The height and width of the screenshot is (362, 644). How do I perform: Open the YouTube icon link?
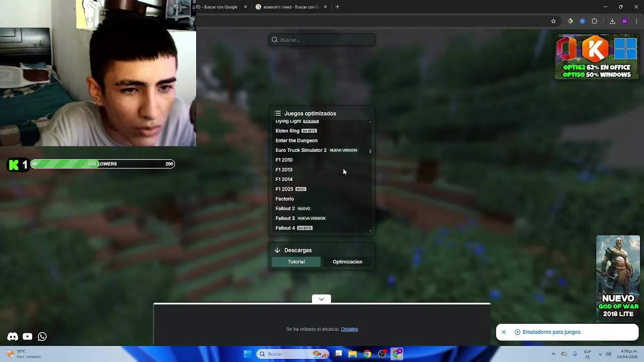tap(28, 336)
